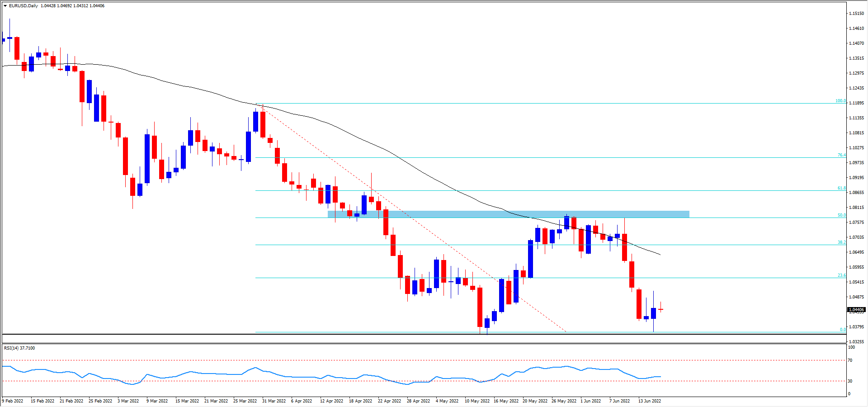Click the 10 May 2022 date label
The image size is (868, 407).
coord(477,401)
